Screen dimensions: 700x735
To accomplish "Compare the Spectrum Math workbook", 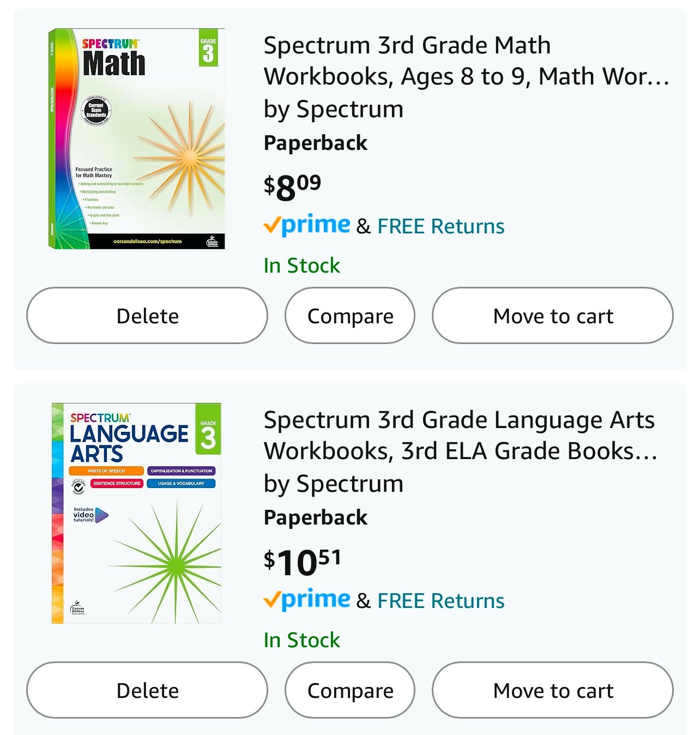I will 350,316.
